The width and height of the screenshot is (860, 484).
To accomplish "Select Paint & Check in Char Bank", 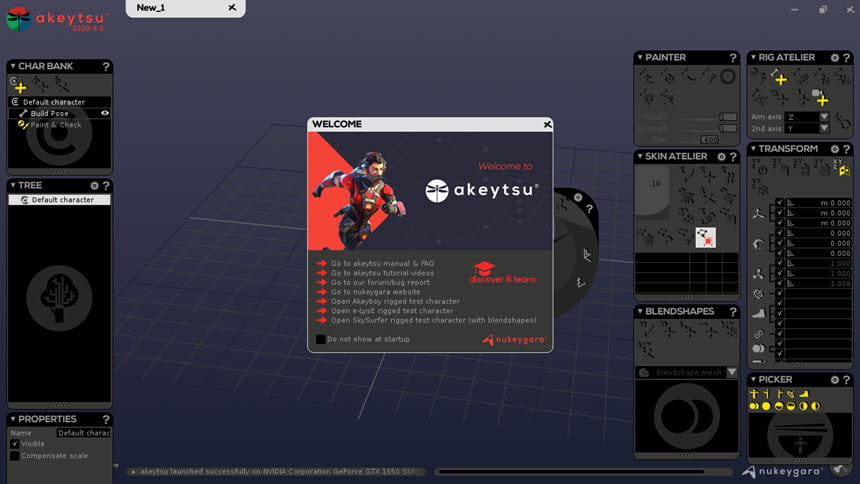I will coord(55,125).
